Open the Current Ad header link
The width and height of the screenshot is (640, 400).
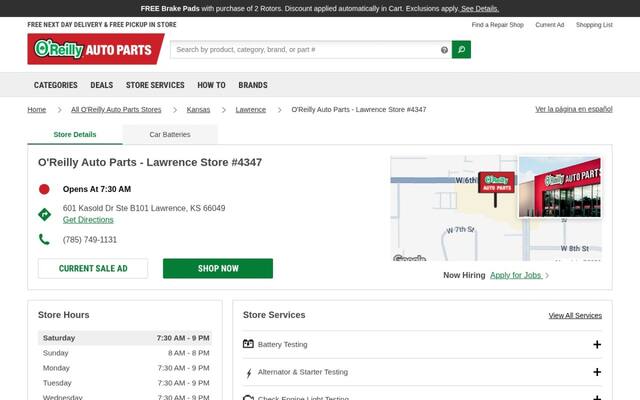550,25
